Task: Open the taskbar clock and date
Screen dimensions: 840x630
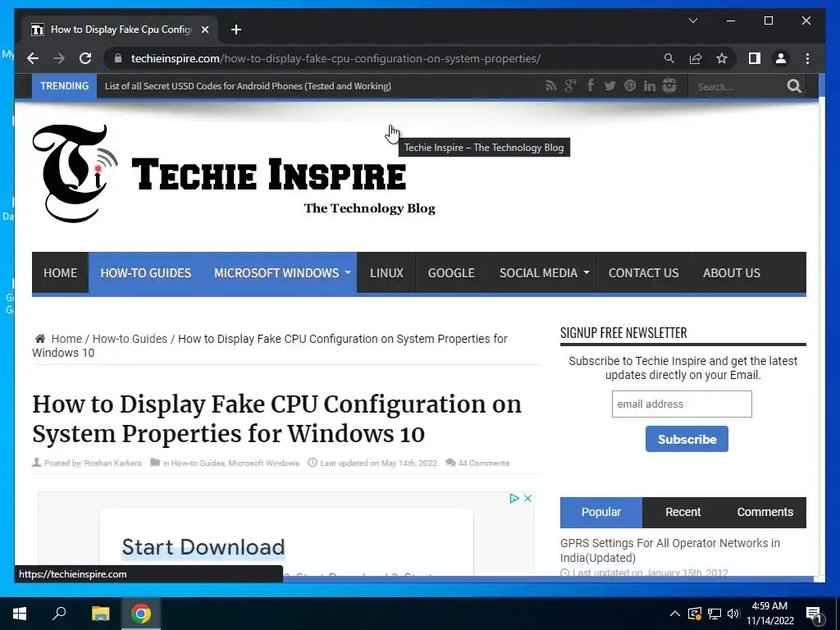Action: pos(769,614)
